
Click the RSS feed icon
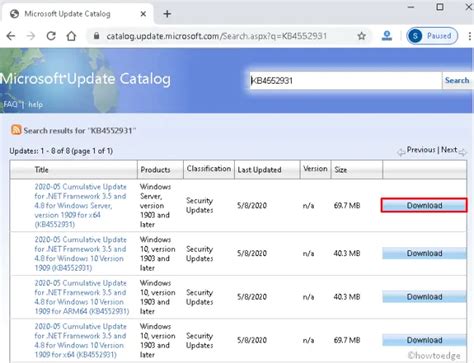[16, 130]
